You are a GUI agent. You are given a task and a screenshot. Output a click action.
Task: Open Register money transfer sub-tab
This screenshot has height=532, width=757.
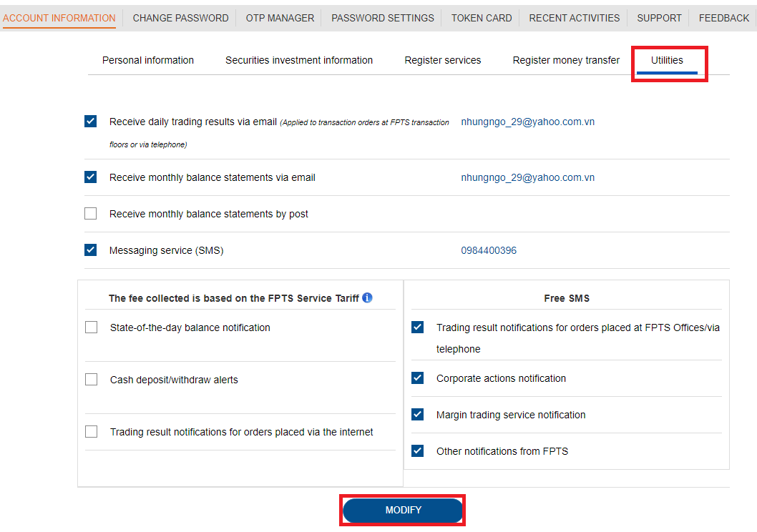[566, 60]
